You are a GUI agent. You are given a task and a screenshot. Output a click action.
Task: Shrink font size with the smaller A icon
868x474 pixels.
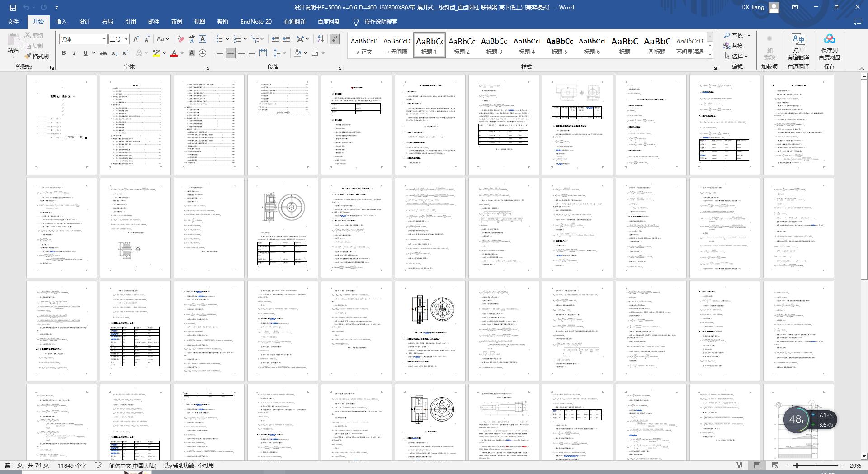[x=147, y=39]
